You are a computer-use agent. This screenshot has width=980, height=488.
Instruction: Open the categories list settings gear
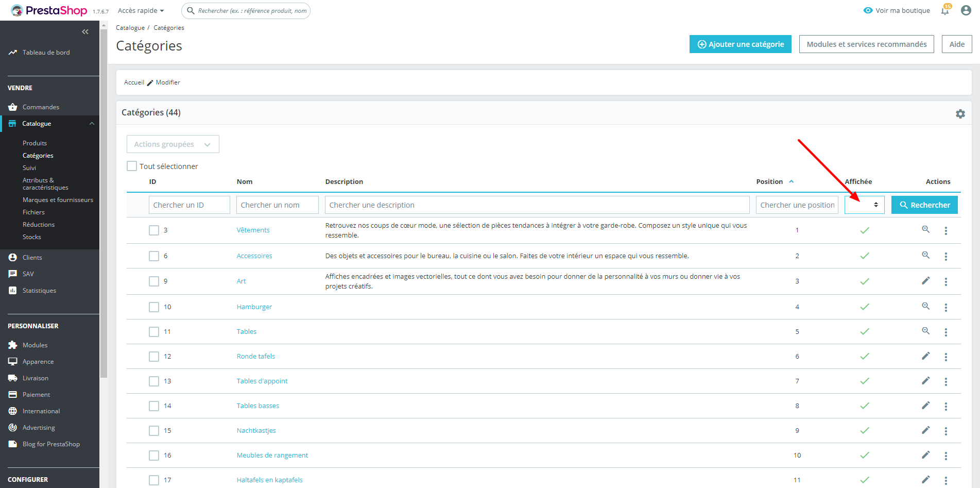click(x=960, y=114)
